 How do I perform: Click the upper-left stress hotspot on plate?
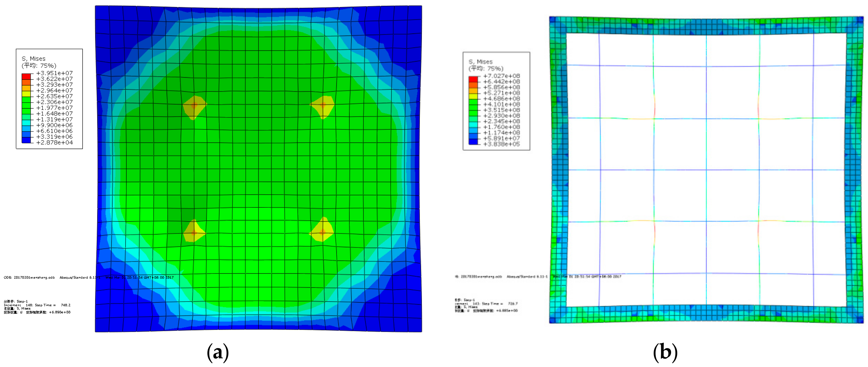pyautogui.click(x=194, y=106)
